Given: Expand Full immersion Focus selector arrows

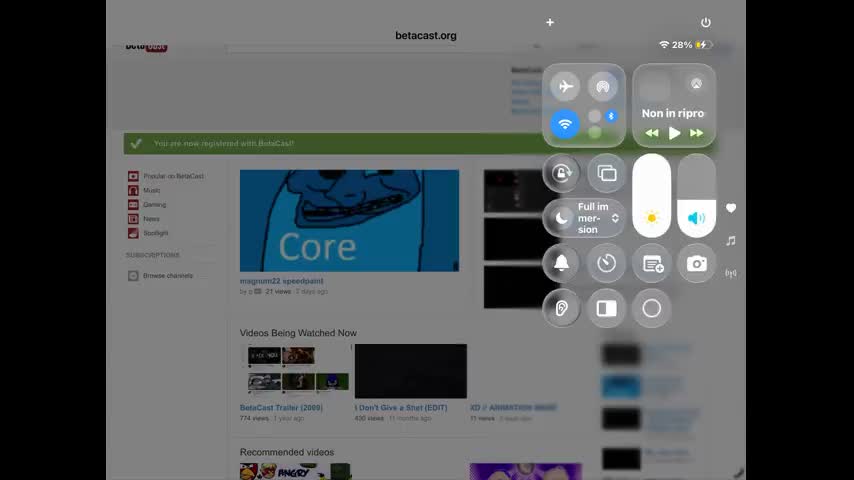Looking at the screenshot, I should (x=615, y=218).
